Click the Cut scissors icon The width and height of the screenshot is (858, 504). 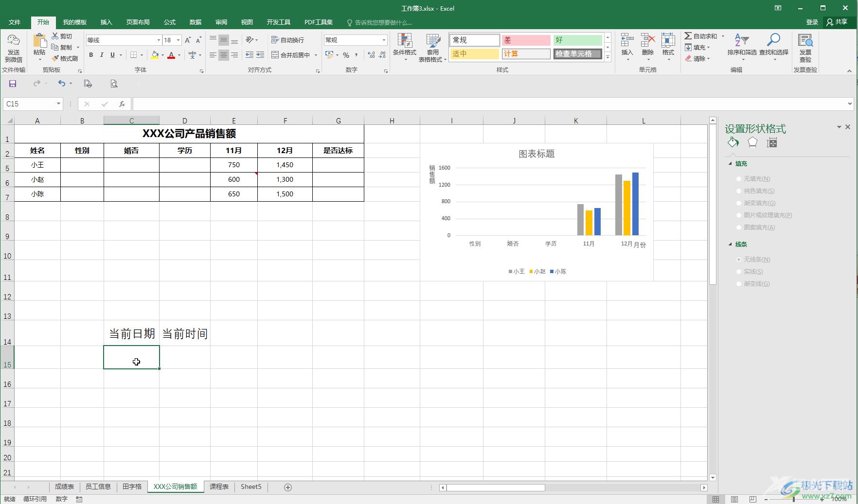point(55,36)
